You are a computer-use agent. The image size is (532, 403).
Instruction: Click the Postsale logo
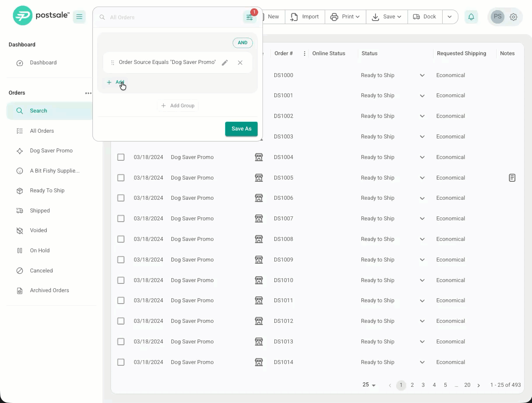[x=41, y=16]
